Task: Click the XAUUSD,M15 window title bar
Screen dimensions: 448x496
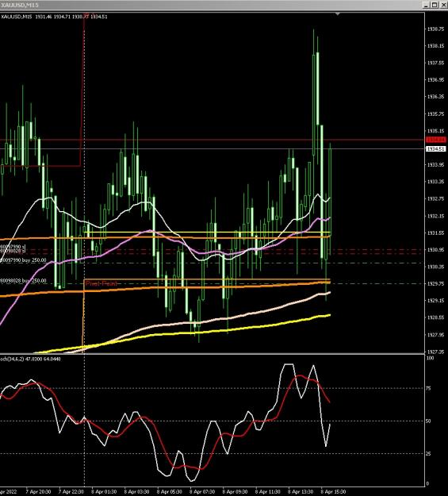Action: pos(210,5)
